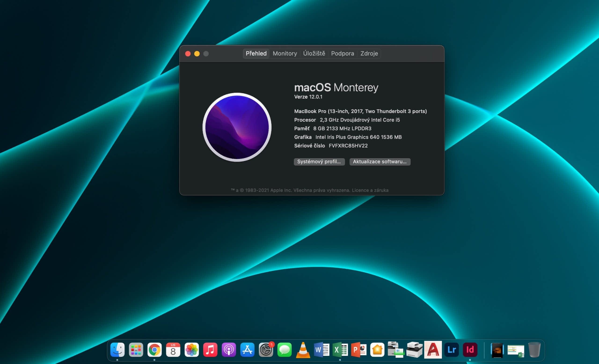This screenshot has width=599, height=364.
Task: Switch to the Zdroje tab
Action: tap(369, 54)
